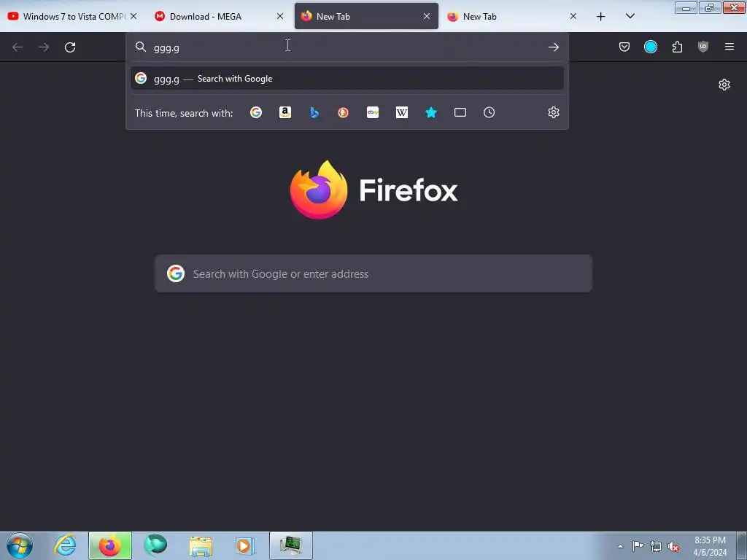Viewport: 747px width, 560px height.
Task: Search this time with DuckDuckGo
Action: pos(343,112)
